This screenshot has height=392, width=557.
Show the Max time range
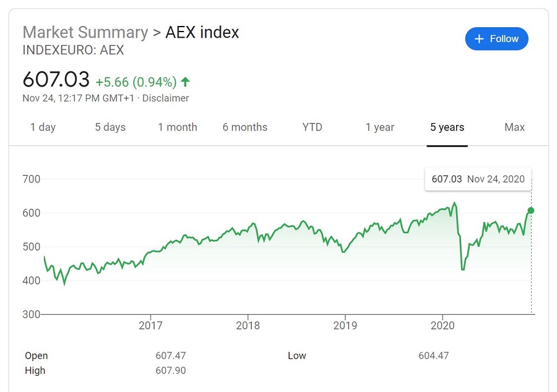(514, 127)
